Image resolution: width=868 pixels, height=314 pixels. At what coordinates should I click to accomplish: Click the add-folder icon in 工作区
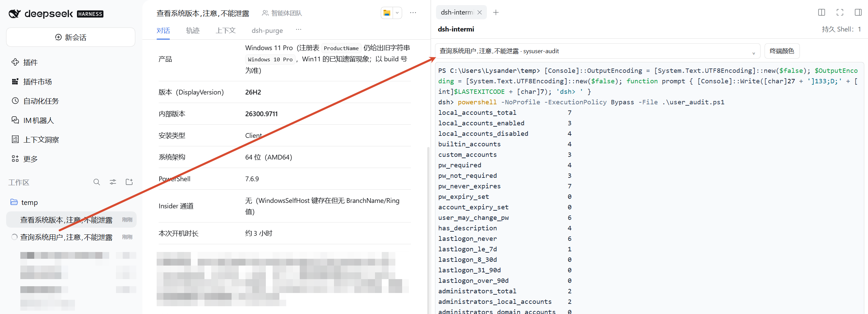tap(129, 182)
